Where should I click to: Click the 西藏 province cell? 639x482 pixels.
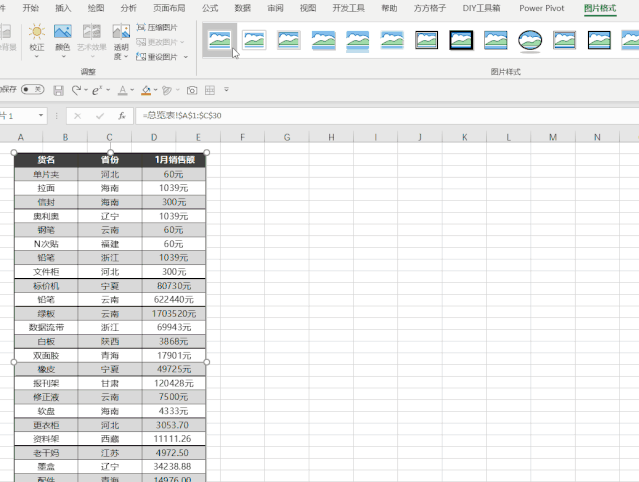click(x=110, y=439)
